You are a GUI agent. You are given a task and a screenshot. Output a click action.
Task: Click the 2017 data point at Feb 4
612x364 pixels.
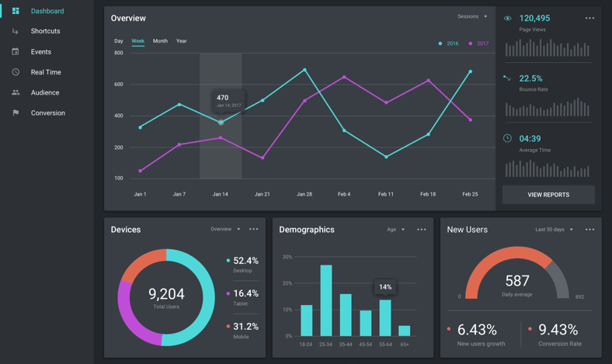point(344,78)
